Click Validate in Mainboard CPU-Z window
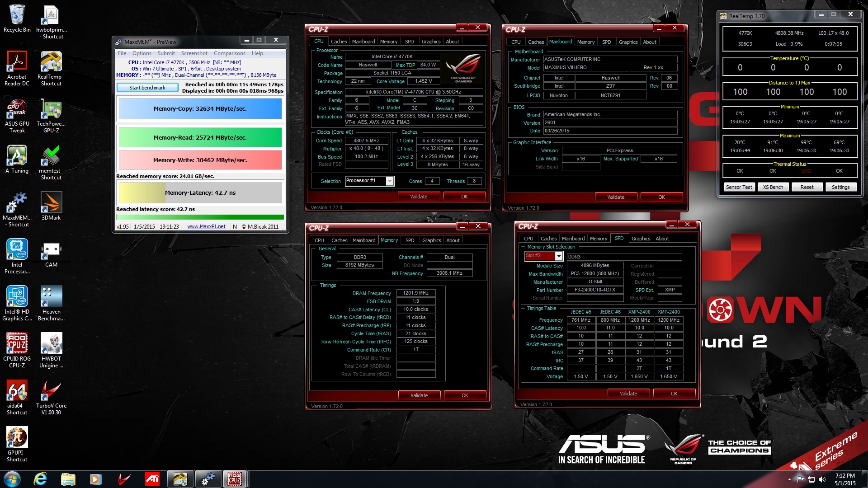The width and height of the screenshot is (868, 488). [616, 197]
